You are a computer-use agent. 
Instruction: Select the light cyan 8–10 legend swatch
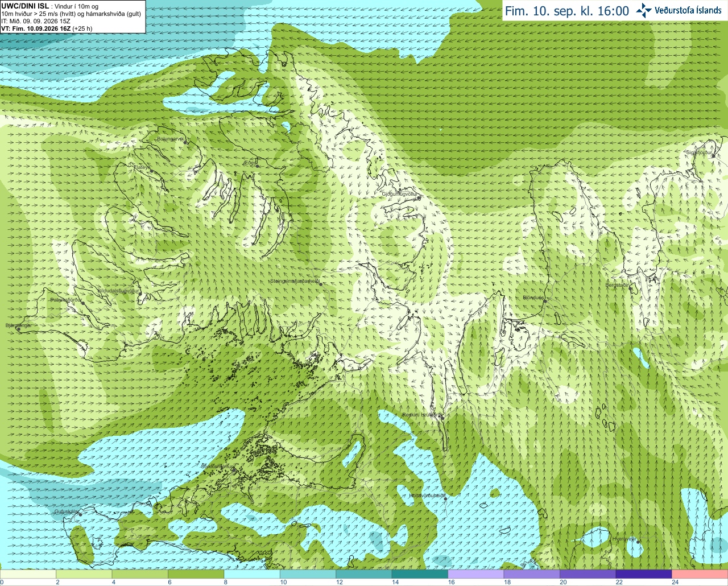[252, 574]
